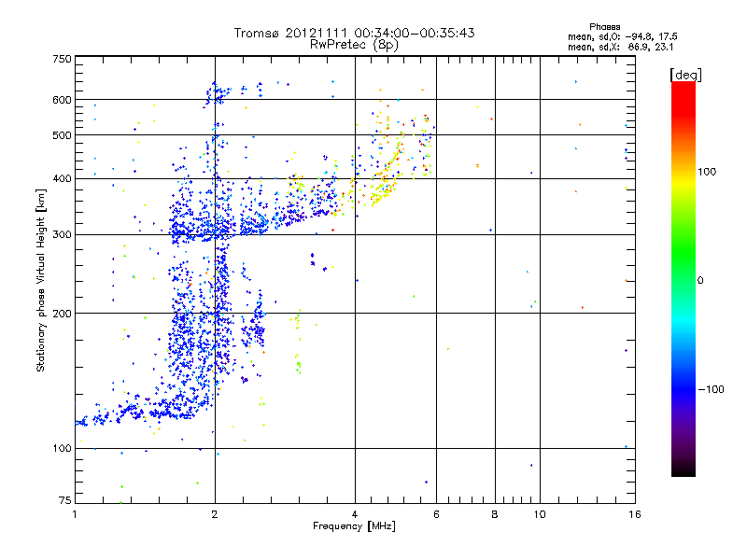Click the y-axis tick label '100'
This screenshot has height=560, width=747.
pos(62,448)
